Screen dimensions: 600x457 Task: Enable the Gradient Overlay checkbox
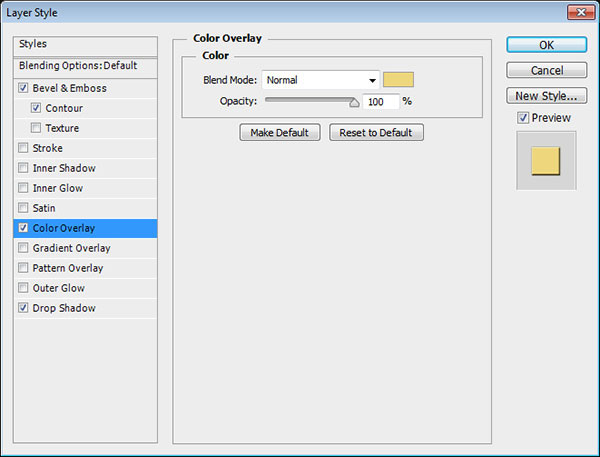[x=23, y=248]
